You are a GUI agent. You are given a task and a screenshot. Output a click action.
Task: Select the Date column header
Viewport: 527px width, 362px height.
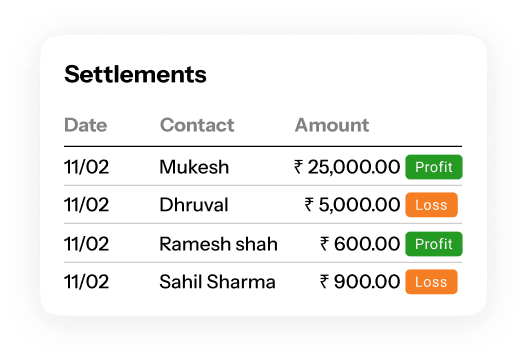coord(85,125)
